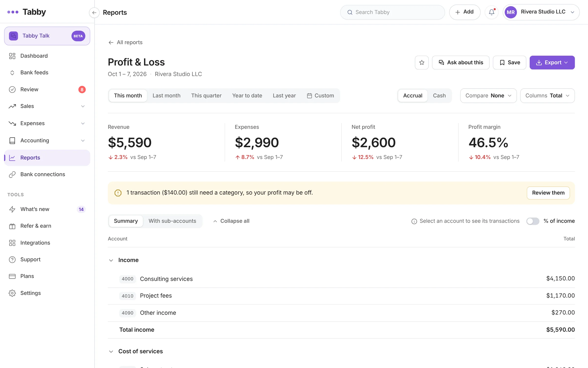Click the Expenses trending-down icon
This screenshot has height=368, width=588.
[12, 123]
